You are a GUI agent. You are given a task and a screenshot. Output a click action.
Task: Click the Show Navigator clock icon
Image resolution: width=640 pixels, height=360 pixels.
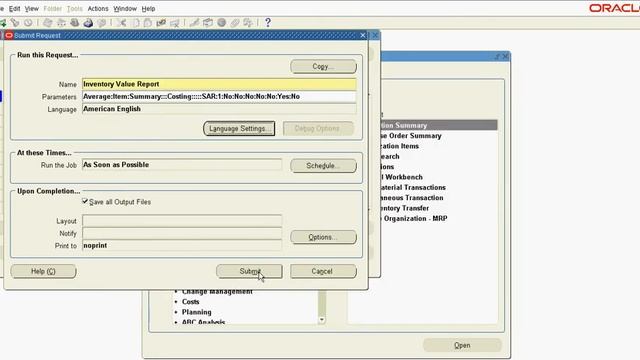pyautogui.click(x=28, y=23)
